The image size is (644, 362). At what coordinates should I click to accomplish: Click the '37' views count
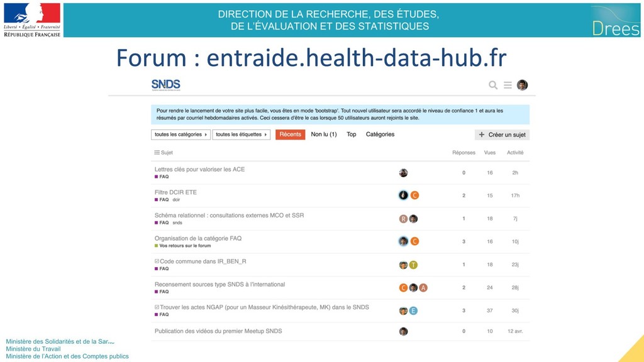[489, 310]
